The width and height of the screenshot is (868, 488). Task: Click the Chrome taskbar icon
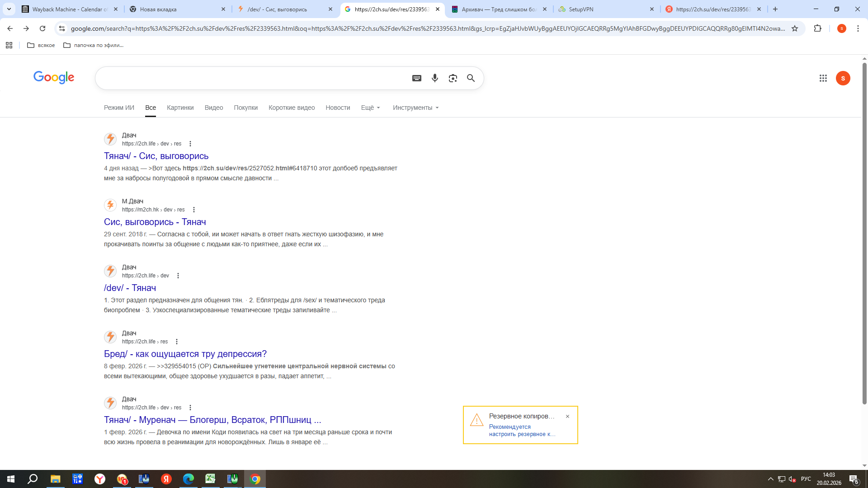(x=255, y=479)
